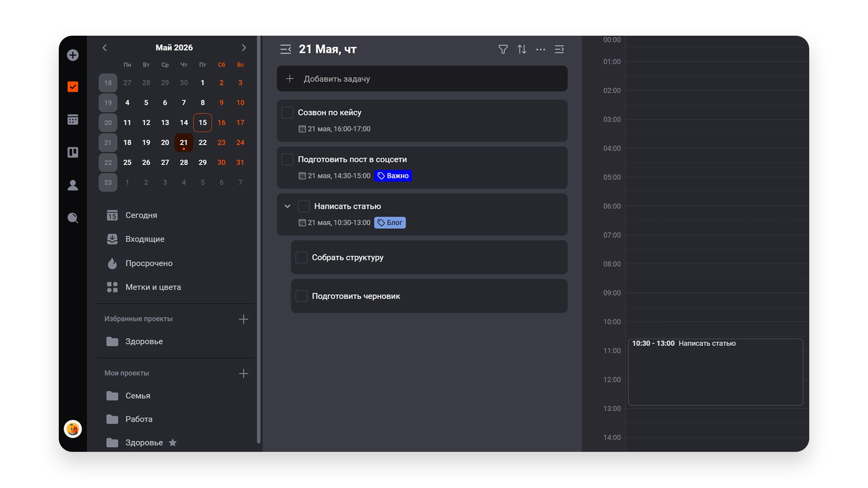Go to next month in mini calendar
This screenshot has height=488, width=868.
[244, 47]
